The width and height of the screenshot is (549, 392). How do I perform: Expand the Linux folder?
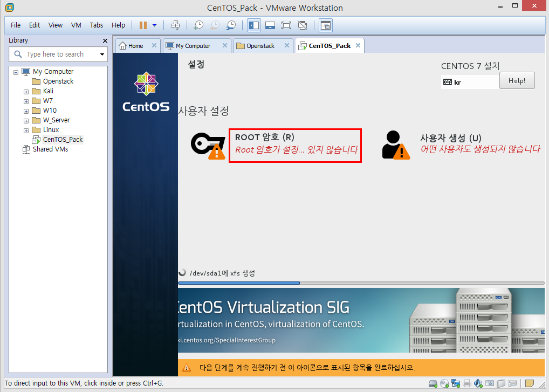pyautogui.click(x=26, y=130)
